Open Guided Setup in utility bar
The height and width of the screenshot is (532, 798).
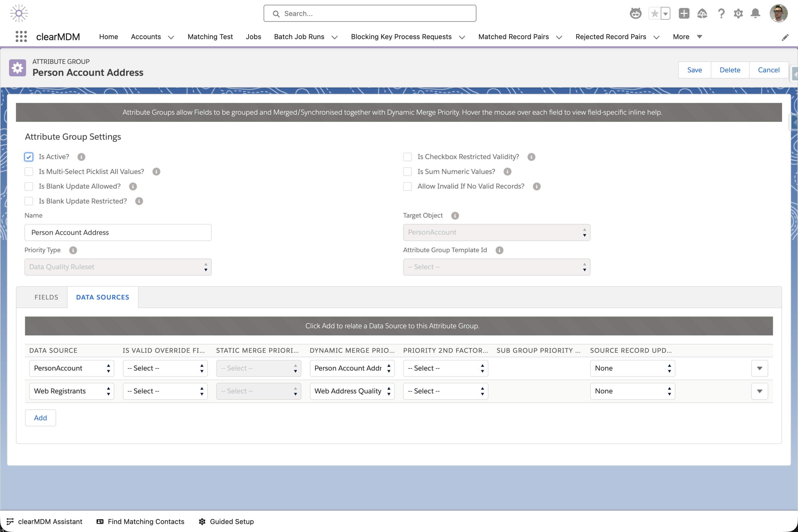(226, 521)
